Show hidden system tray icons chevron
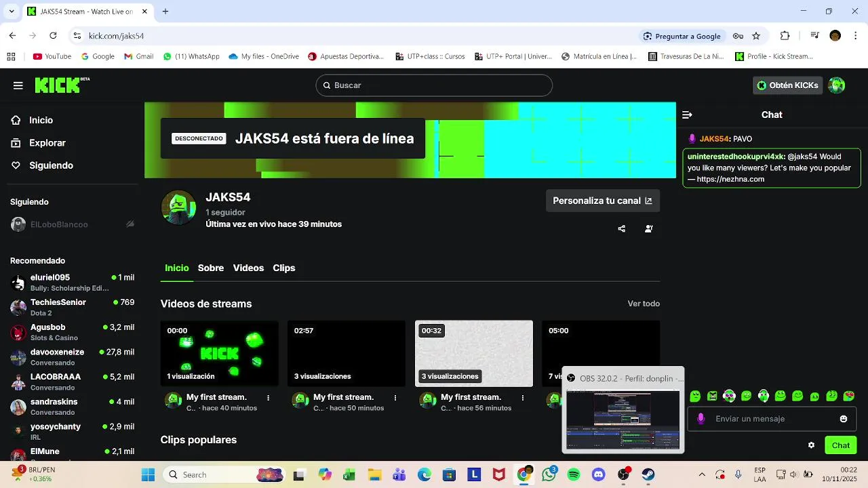 pyautogui.click(x=702, y=475)
